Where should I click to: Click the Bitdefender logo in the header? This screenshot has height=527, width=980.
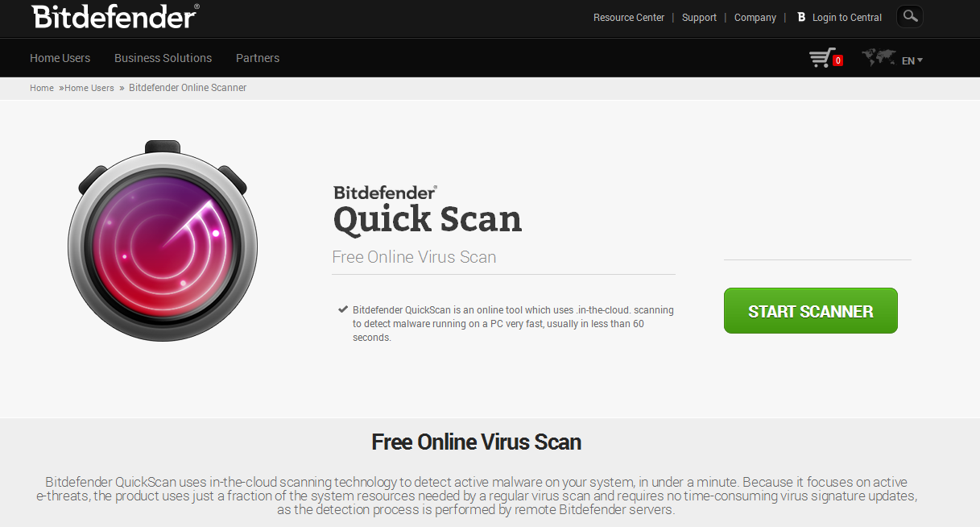115,16
